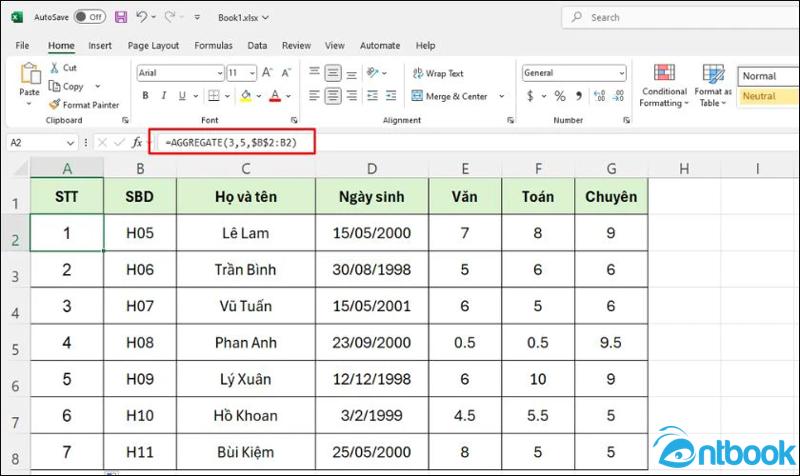This screenshot has height=476, width=800.
Task: Open Conditional Formatting menu
Action: coord(664,86)
